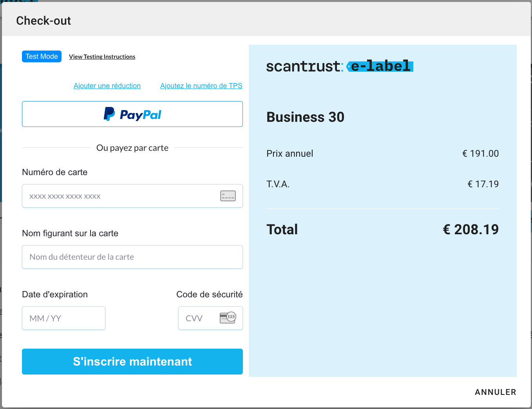Focus the Nom du détenteur de la carte field
The height and width of the screenshot is (409, 532).
click(x=132, y=257)
